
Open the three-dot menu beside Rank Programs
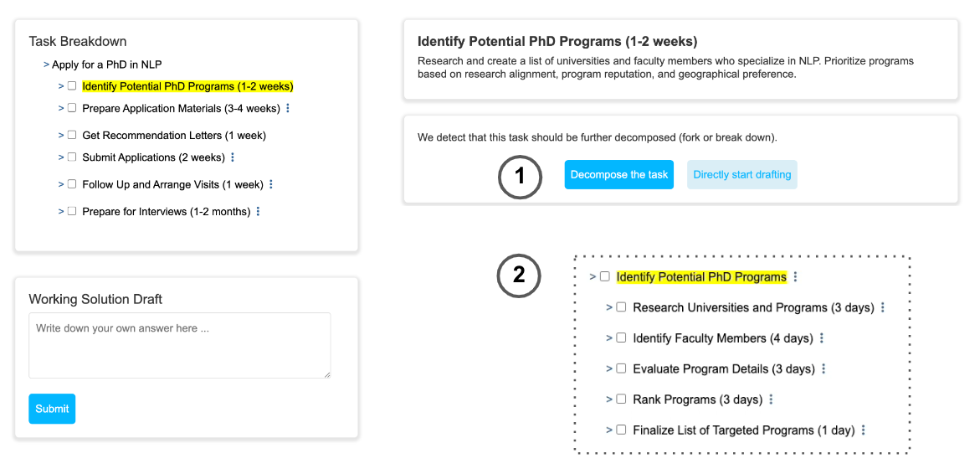click(x=771, y=399)
